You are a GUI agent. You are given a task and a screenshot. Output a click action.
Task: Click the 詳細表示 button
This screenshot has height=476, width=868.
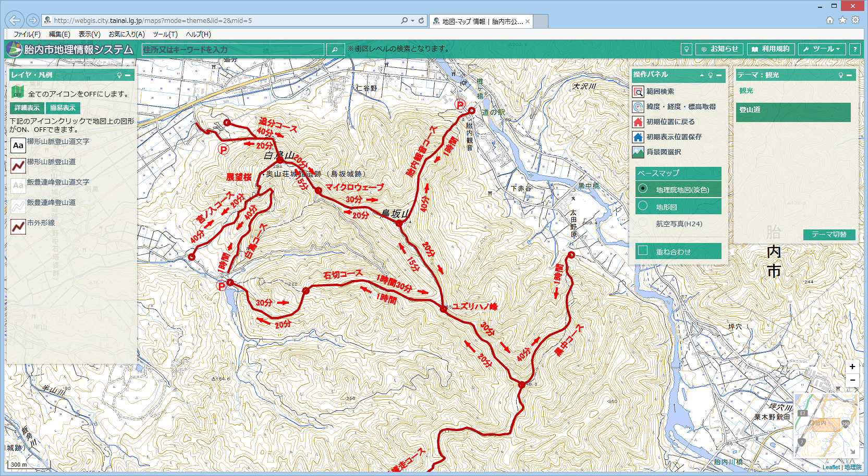(27, 108)
